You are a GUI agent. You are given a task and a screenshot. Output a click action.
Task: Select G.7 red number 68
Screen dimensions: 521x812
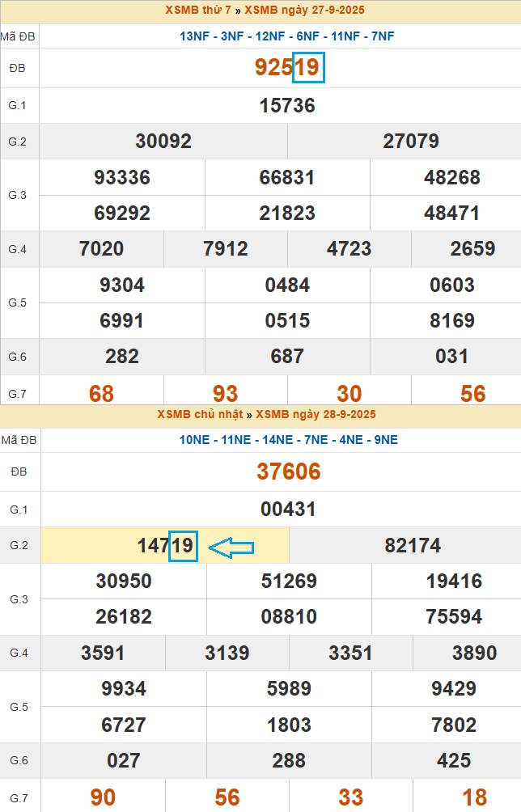point(101,394)
